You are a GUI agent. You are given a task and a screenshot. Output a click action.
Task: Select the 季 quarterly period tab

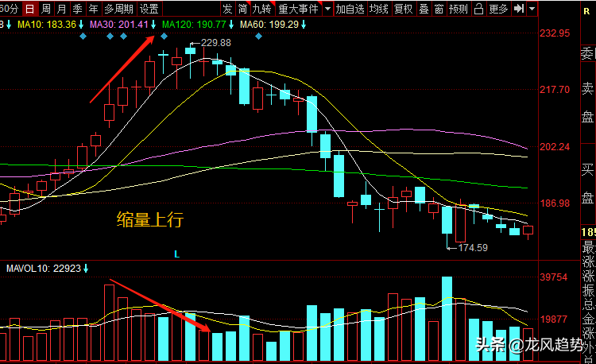[78, 9]
